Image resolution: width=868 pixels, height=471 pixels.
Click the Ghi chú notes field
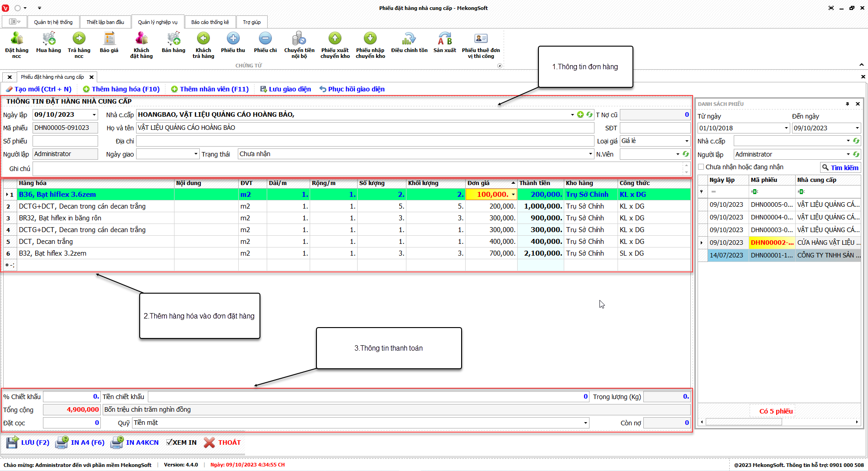coord(358,169)
